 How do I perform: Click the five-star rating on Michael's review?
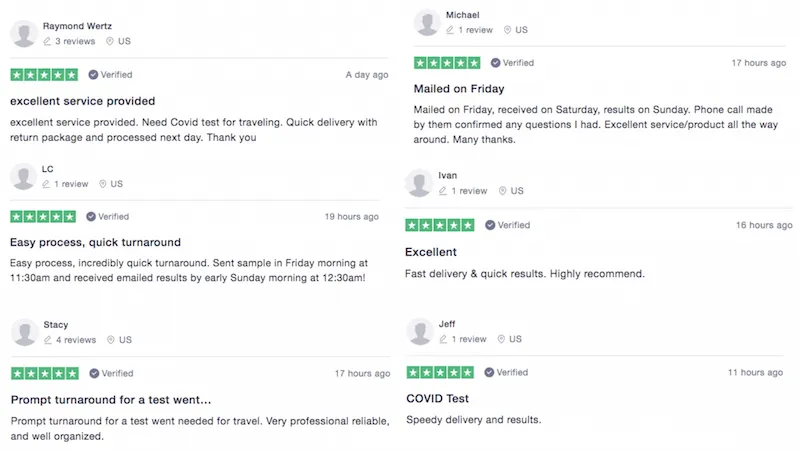447,63
